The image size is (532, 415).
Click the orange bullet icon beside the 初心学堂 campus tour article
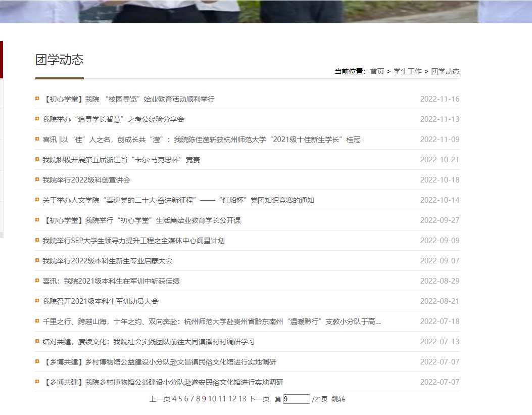coord(36,99)
